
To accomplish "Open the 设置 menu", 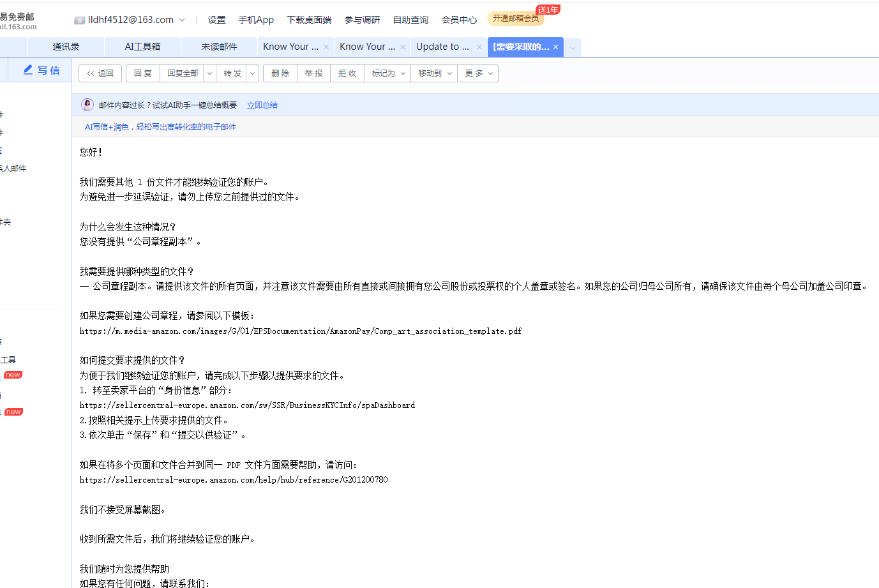I will 216,20.
